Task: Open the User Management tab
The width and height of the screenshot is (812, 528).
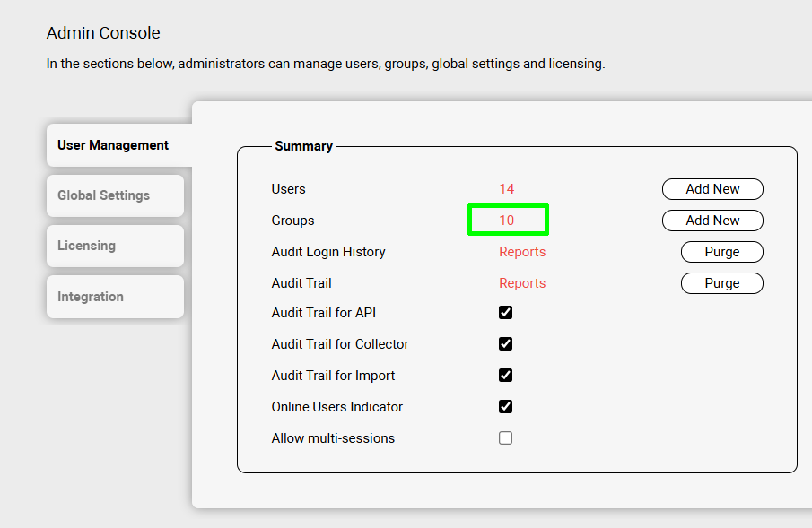Action: 113,145
